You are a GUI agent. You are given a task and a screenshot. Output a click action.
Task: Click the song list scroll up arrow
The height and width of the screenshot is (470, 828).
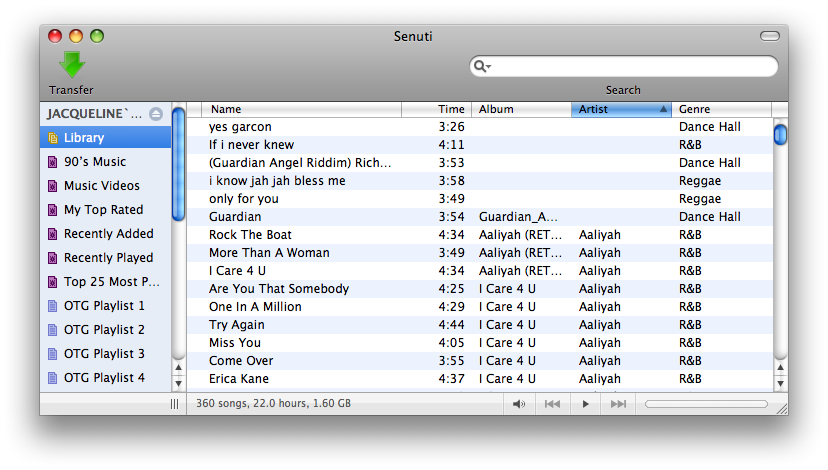[780, 368]
